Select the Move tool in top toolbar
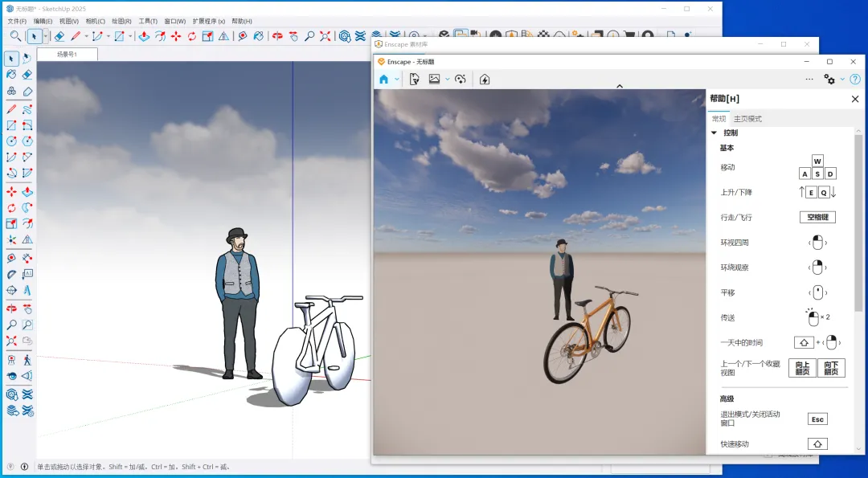Screen dimensions: 868x478 [x=176, y=36]
